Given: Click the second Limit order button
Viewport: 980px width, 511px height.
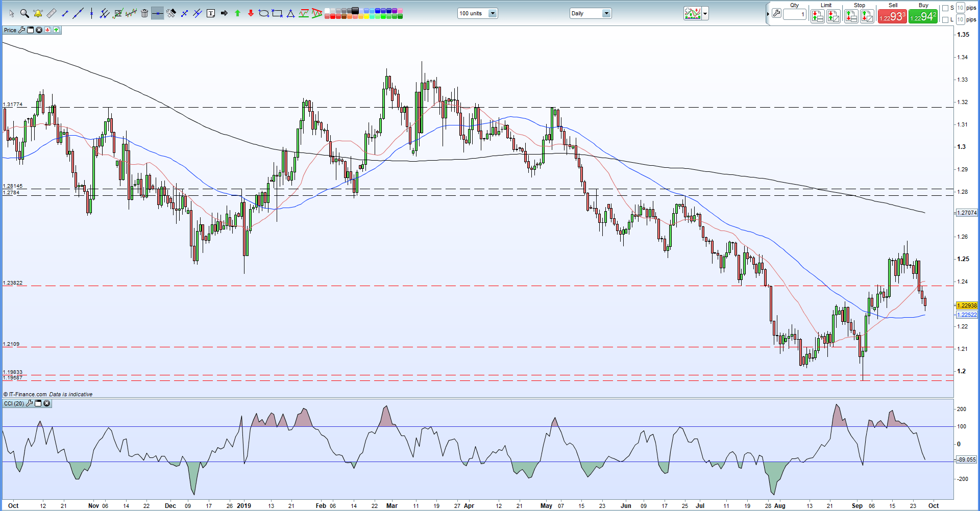Looking at the screenshot, I should 834,16.
